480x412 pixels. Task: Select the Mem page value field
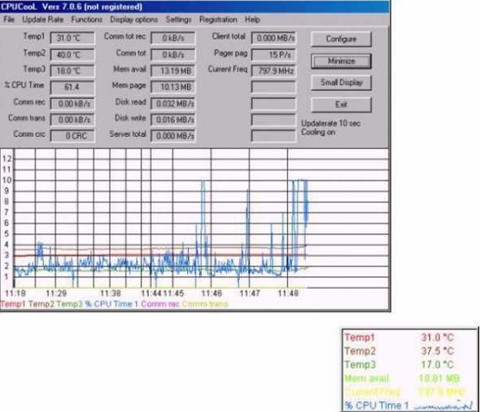(173, 87)
